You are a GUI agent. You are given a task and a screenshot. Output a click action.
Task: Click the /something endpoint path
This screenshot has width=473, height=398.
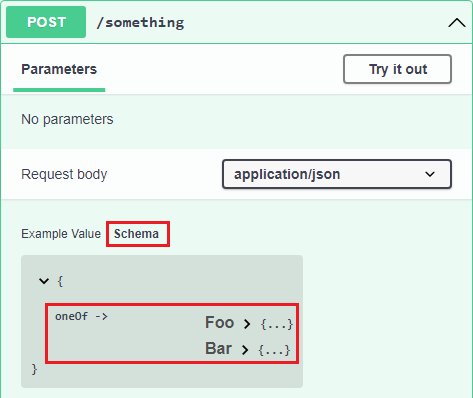point(140,23)
